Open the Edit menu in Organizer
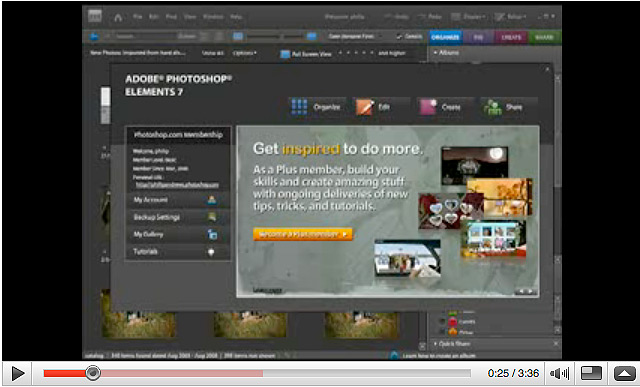The image size is (640, 387). 154,17
